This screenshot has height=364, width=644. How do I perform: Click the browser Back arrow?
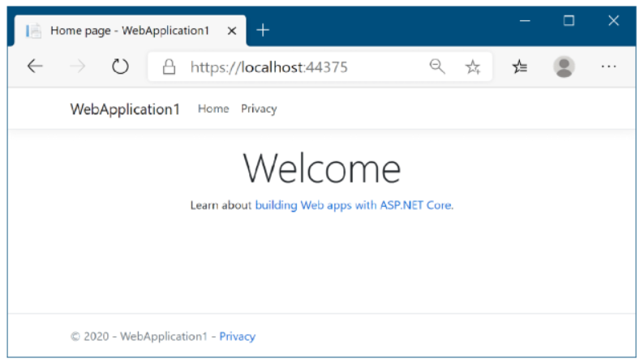[x=35, y=67]
